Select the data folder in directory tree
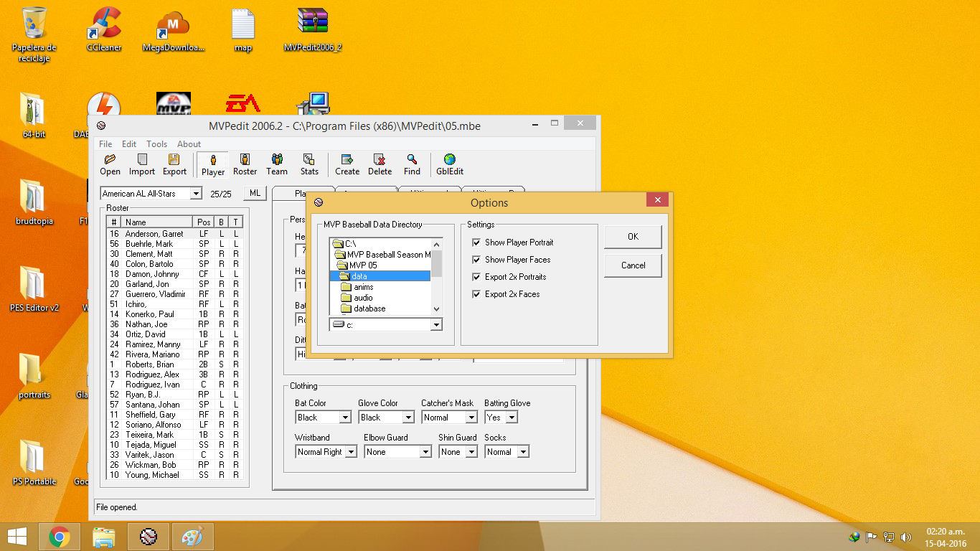The width and height of the screenshot is (980, 551). click(x=380, y=276)
